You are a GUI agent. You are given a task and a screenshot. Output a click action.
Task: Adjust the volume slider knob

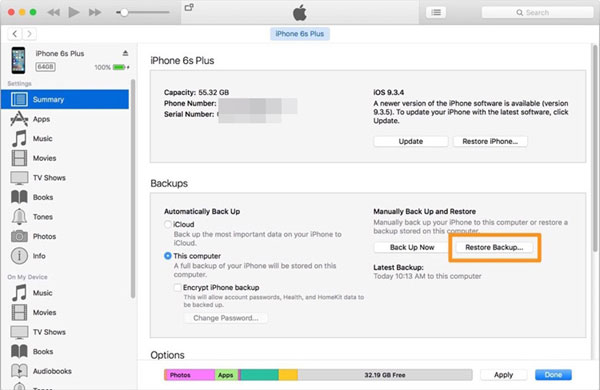124,13
